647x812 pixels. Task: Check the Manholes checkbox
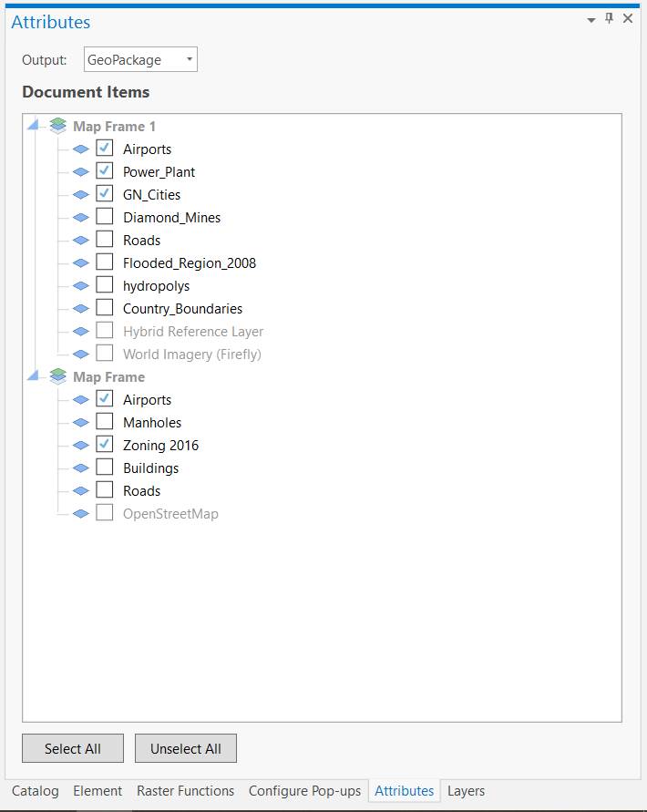click(105, 422)
